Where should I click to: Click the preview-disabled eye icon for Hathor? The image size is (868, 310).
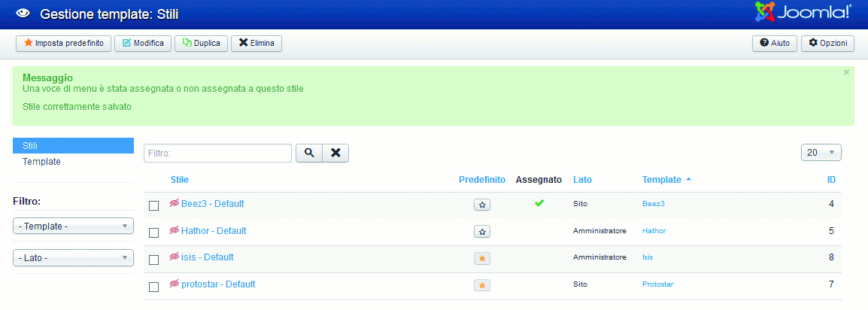pyautogui.click(x=175, y=230)
